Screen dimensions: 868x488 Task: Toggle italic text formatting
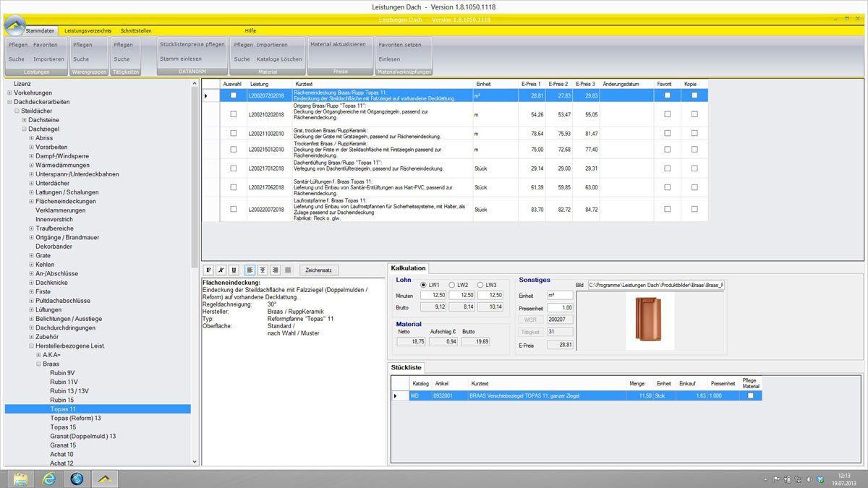click(221, 270)
